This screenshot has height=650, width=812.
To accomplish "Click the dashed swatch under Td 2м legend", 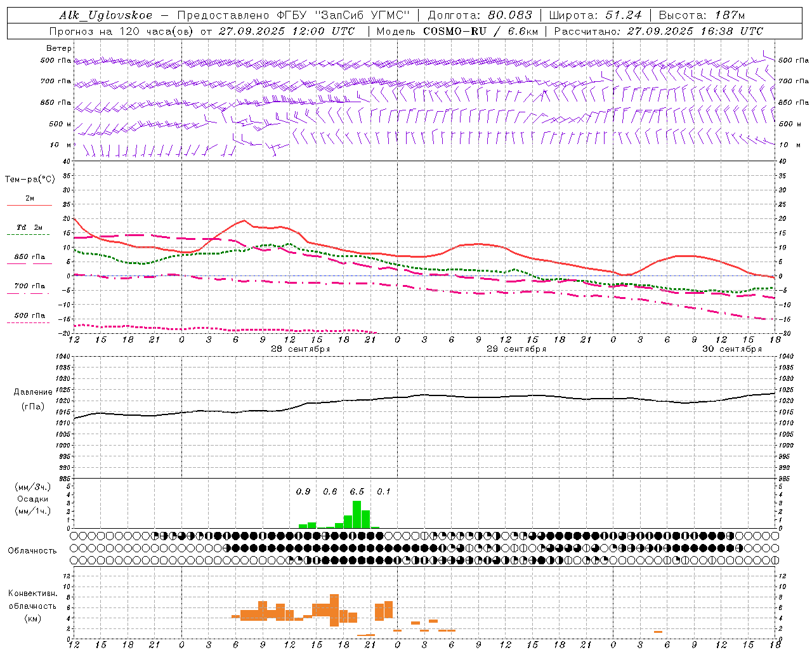I will 28,234.
